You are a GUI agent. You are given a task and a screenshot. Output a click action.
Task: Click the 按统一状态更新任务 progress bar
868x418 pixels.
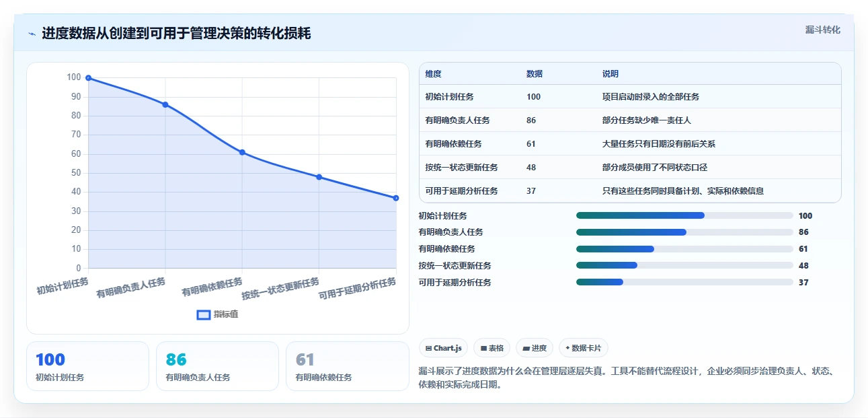click(x=684, y=266)
